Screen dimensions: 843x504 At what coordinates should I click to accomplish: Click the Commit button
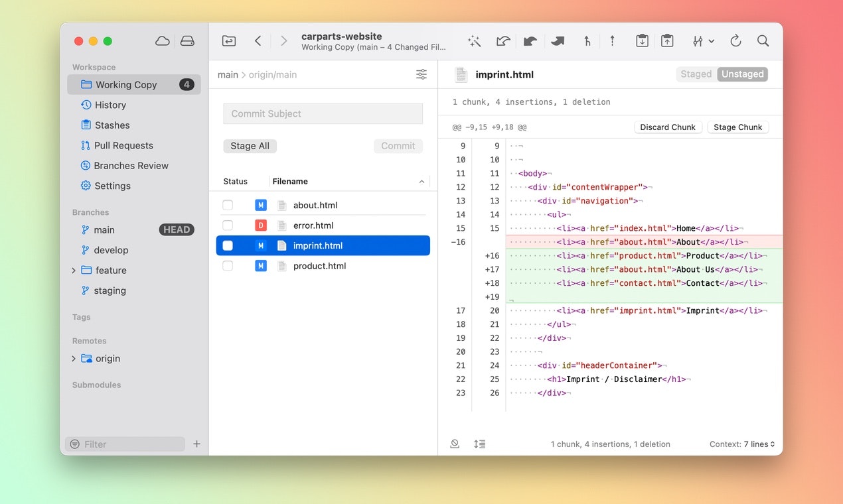(398, 146)
